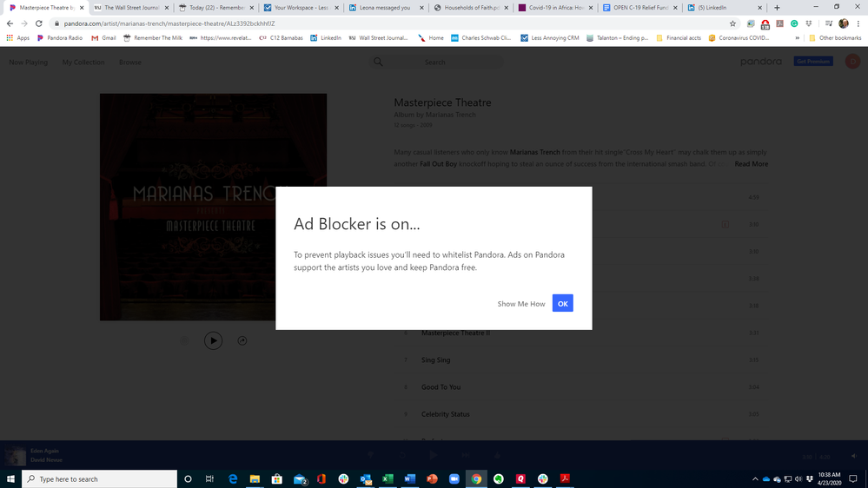Viewport: 868px width, 488px height.
Task: Go back to the previous page
Action: pyautogui.click(x=10, y=23)
